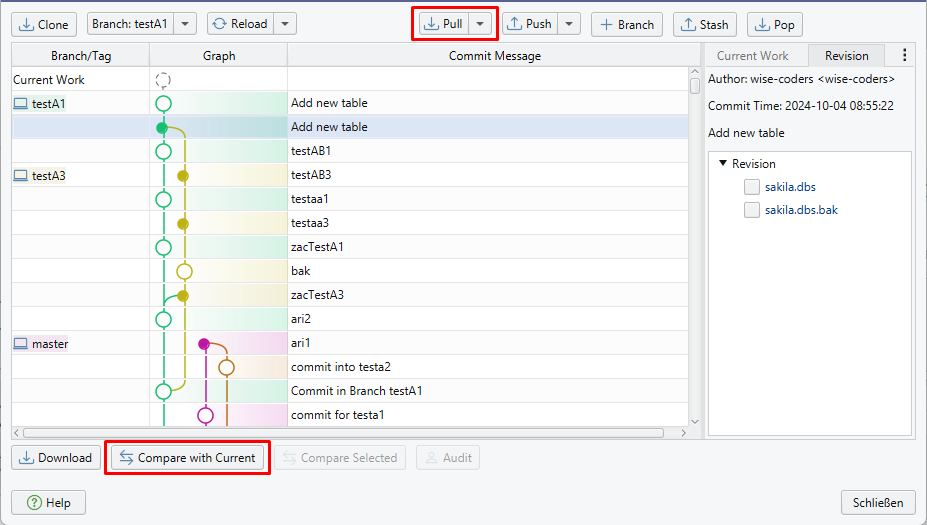927x525 pixels.
Task: Open the arrow dropdown next to Branch: testA1
Action: [x=185, y=24]
